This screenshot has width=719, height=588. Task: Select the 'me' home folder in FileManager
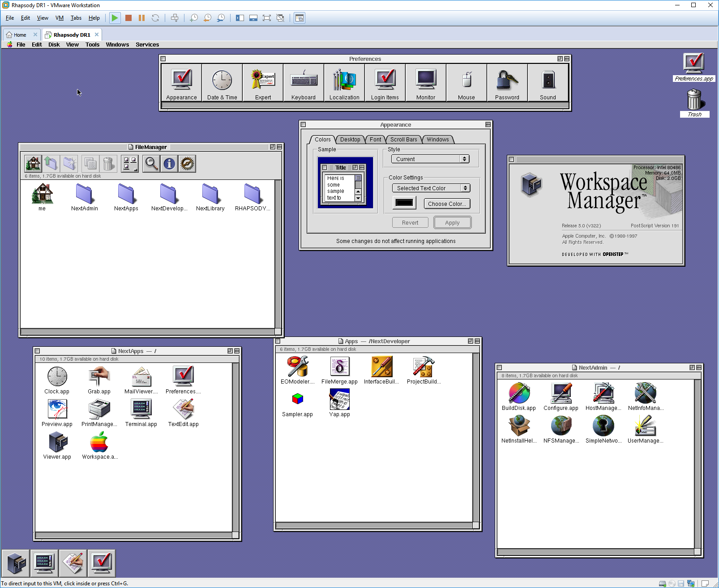coord(42,197)
